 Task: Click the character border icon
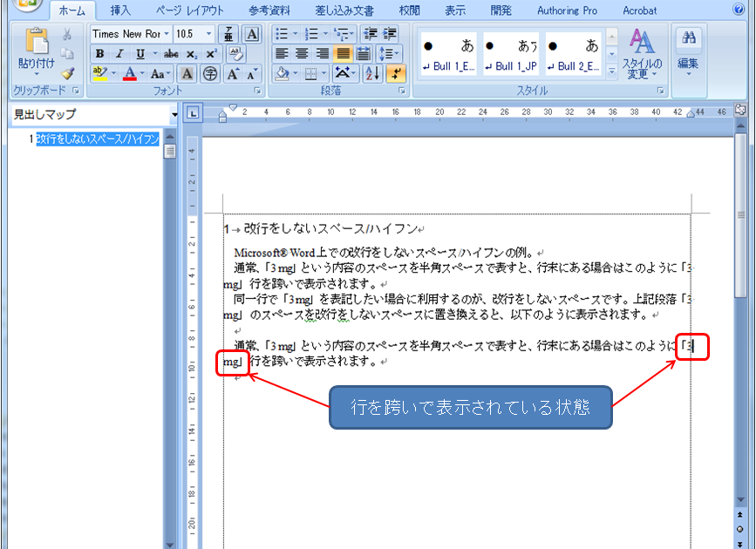(252, 34)
